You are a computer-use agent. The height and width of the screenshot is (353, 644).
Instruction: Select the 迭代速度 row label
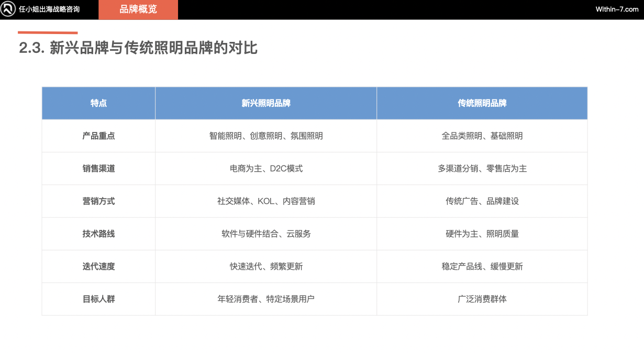pos(98,266)
